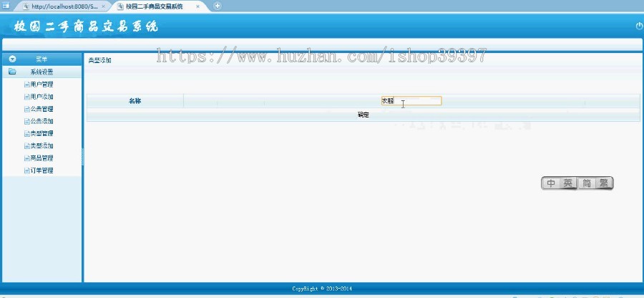
Task: Open a new browser tab with plus
Action: [x=218, y=6]
